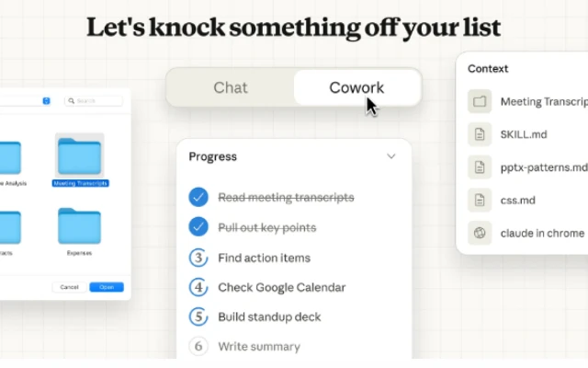Click Cancel in the file dialog
588x368 pixels.
[69, 287]
